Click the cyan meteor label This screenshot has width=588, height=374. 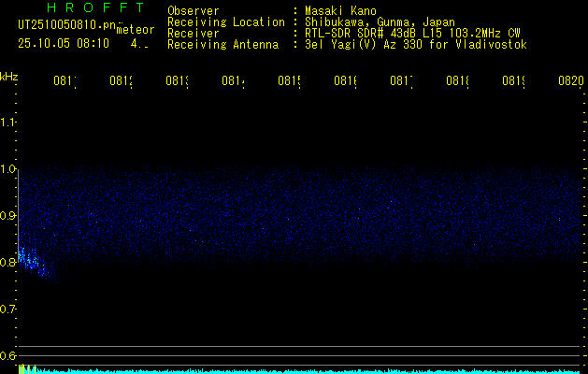tap(136, 29)
